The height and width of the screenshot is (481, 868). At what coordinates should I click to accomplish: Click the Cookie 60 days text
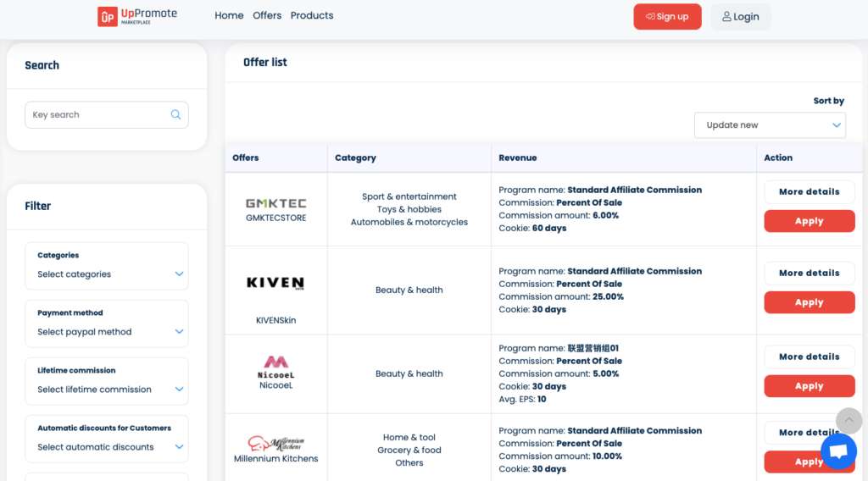[x=532, y=228]
